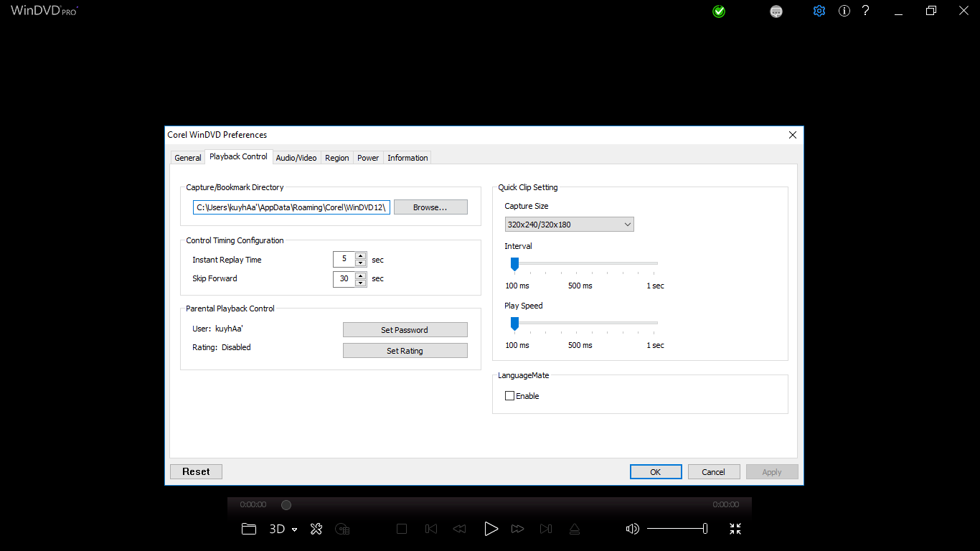Click the Set Password button
The width and height of the screenshot is (980, 551).
click(x=405, y=330)
